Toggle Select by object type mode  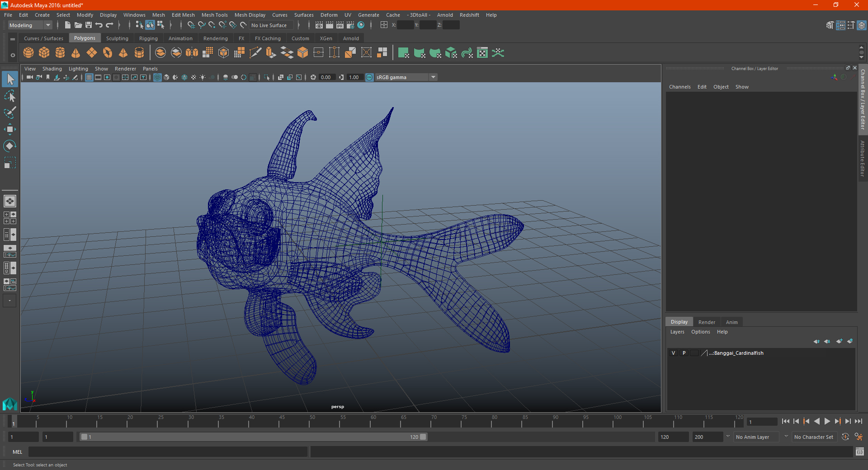(150, 25)
